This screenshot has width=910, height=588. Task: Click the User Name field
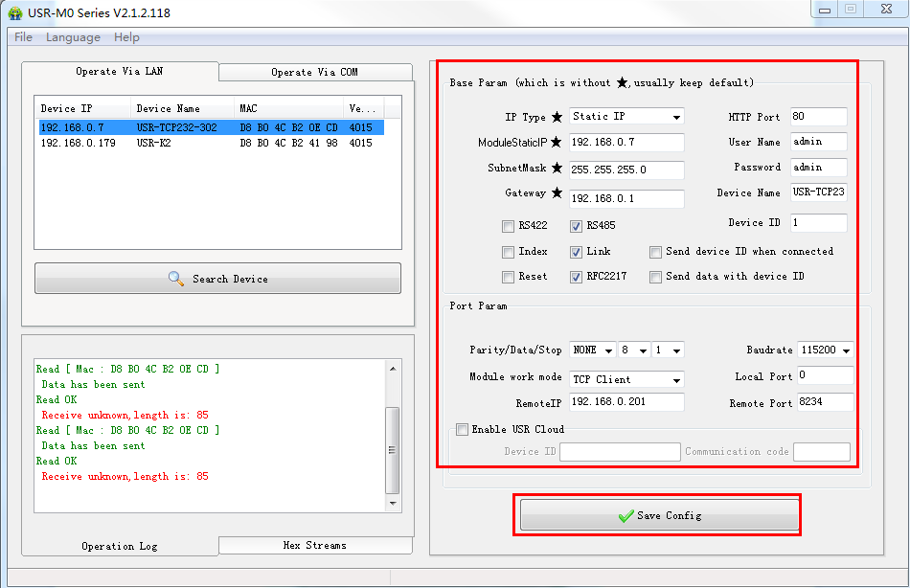(818, 142)
